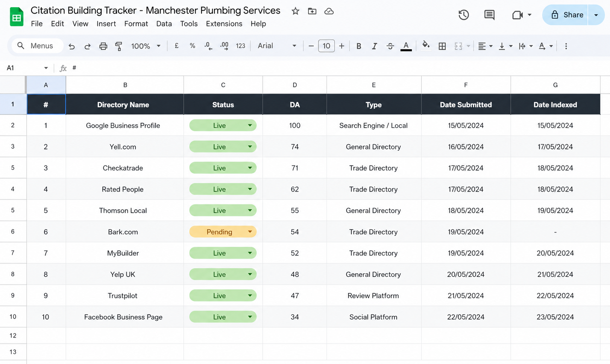Select column C header
Screen dimensions: 610x364
tap(223, 85)
